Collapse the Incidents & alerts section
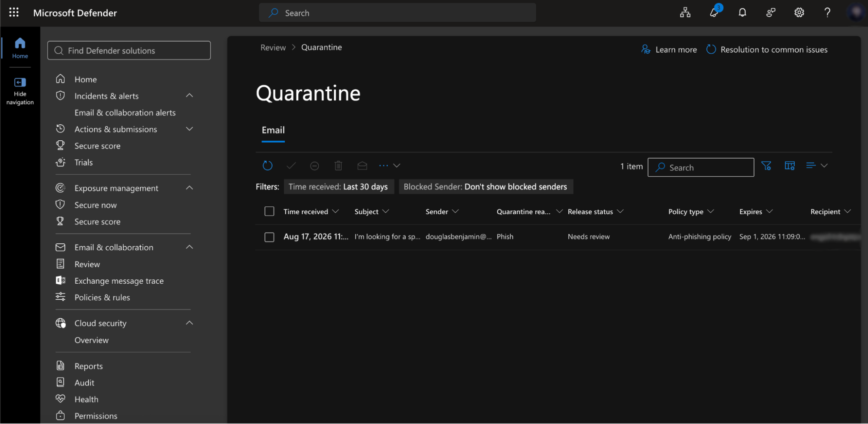Screen dimensions: 868x424 click(189, 96)
